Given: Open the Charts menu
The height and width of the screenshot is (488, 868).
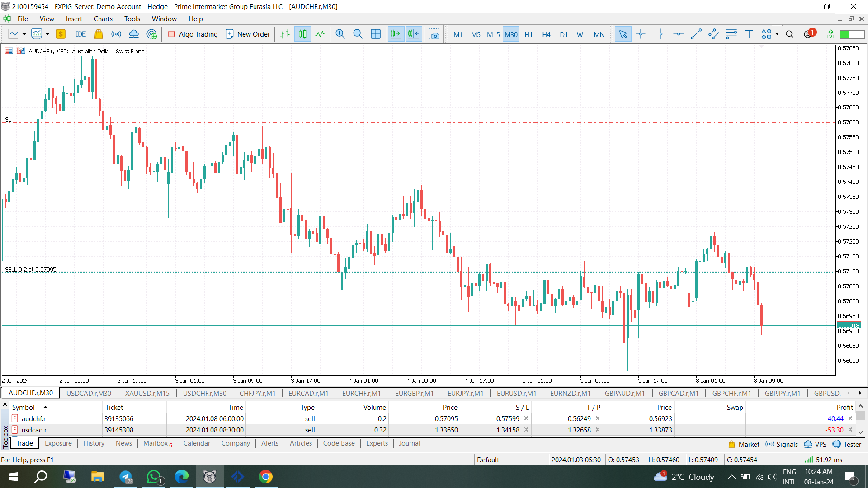Looking at the screenshot, I should point(103,19).
